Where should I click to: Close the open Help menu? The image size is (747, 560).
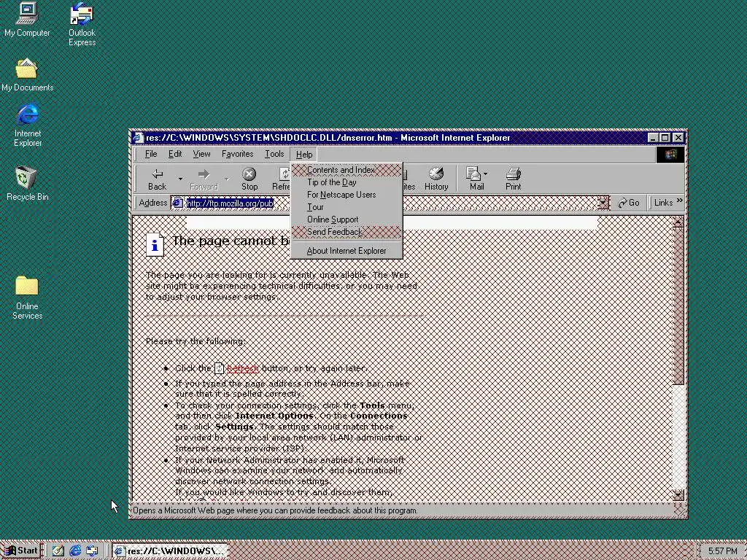(304, 155)
